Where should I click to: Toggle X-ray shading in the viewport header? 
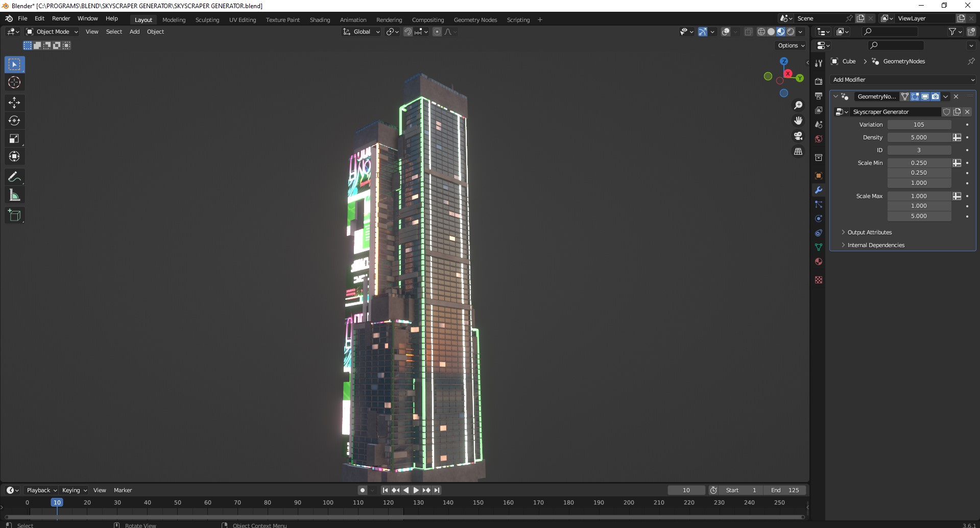(x=748, y=32)
